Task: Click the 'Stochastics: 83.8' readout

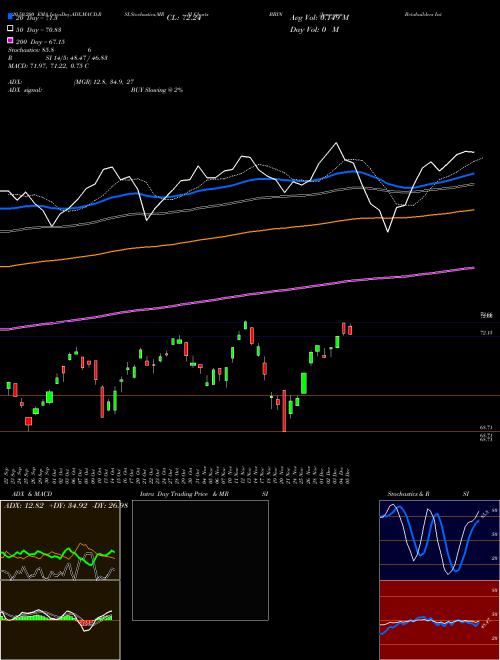Action: pos(31,50)
